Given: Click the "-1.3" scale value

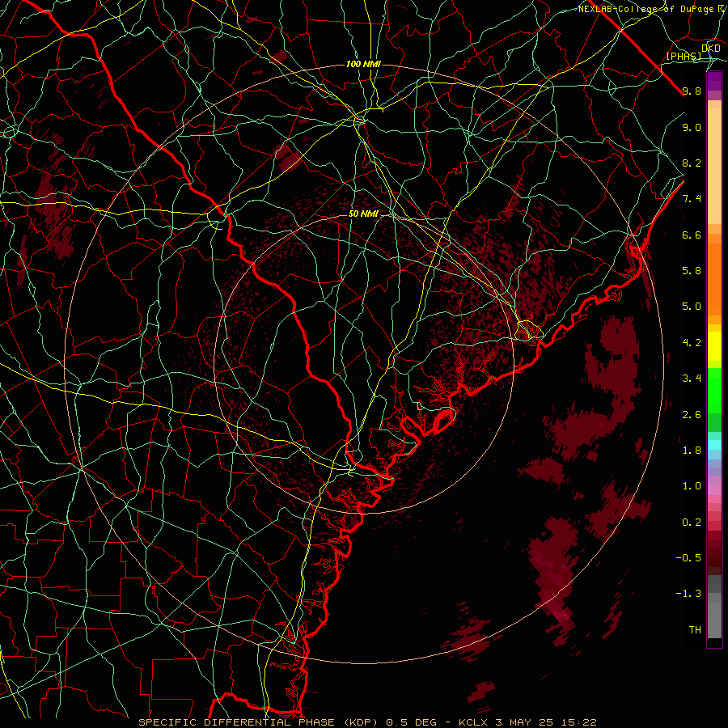Looking at the screenshot, I should 688,594.
